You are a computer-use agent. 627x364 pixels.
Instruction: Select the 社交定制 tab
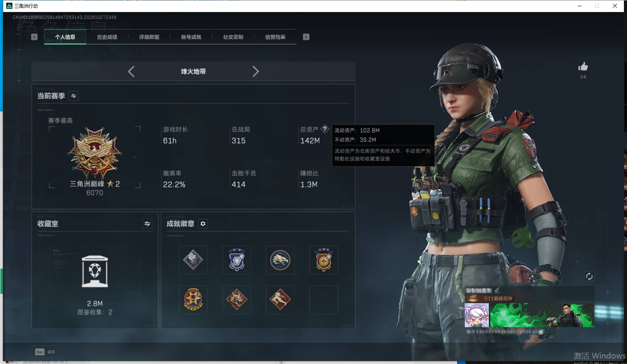click(x=233, y=37)
